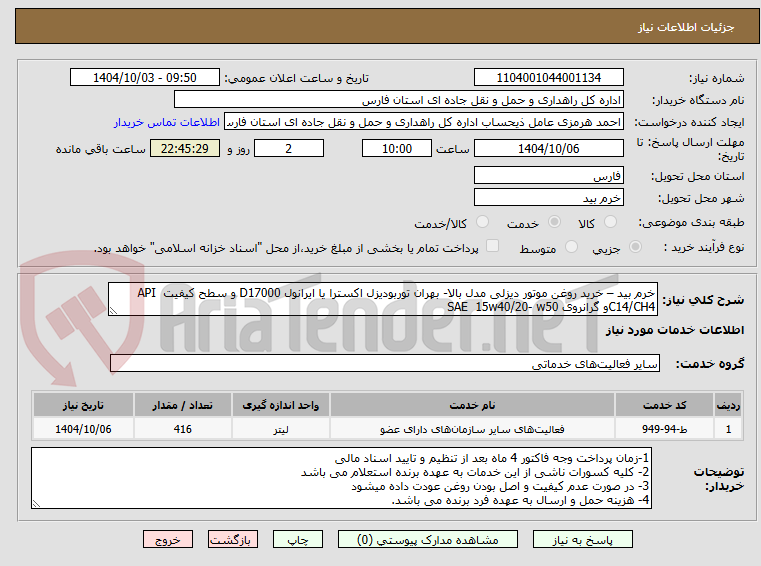Click the واحد اندازه گیری column header

click(x=281, y=405)
